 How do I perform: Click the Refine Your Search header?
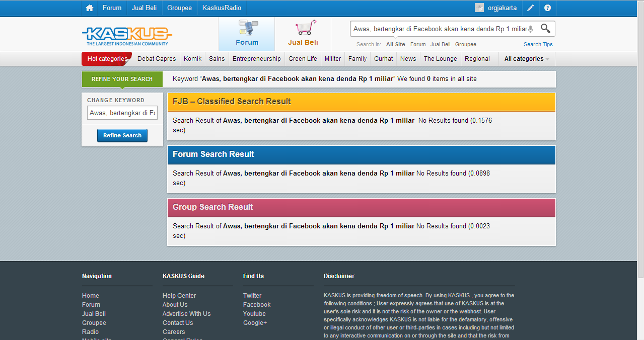point(122,79)
